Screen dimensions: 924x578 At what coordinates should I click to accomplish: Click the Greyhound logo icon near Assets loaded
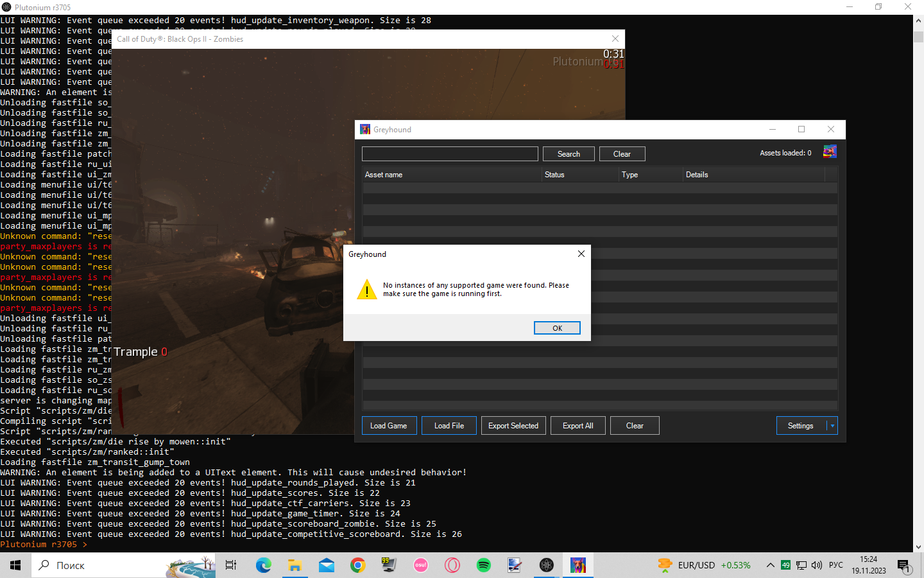[x=830, y=152]
